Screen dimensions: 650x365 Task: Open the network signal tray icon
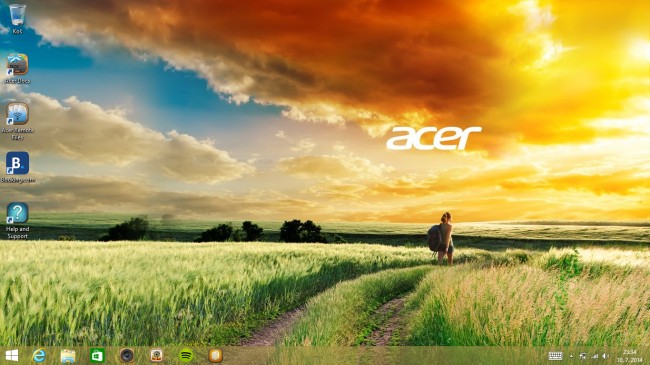tap(595, 356)
